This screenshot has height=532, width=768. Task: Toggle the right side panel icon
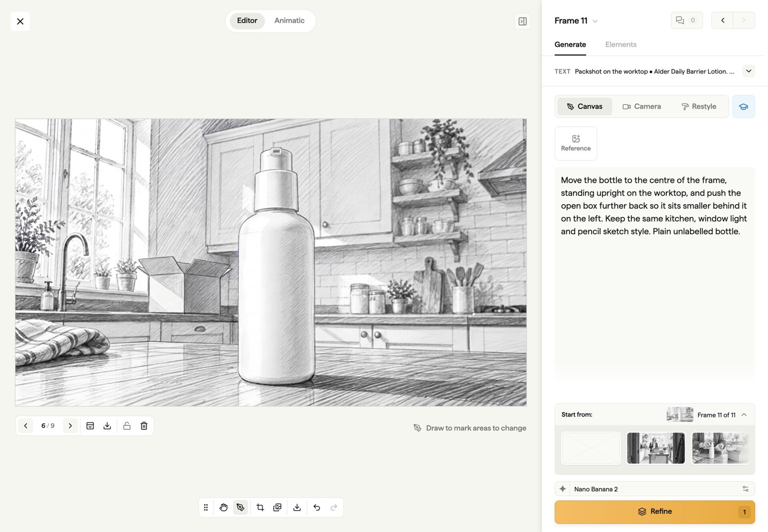point(522,21)
